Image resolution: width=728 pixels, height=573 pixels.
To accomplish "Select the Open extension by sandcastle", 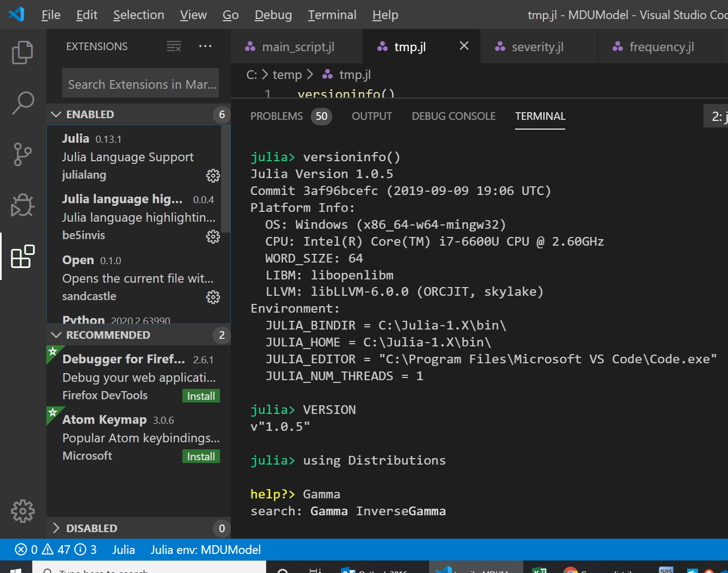I will tap(134, 278).
